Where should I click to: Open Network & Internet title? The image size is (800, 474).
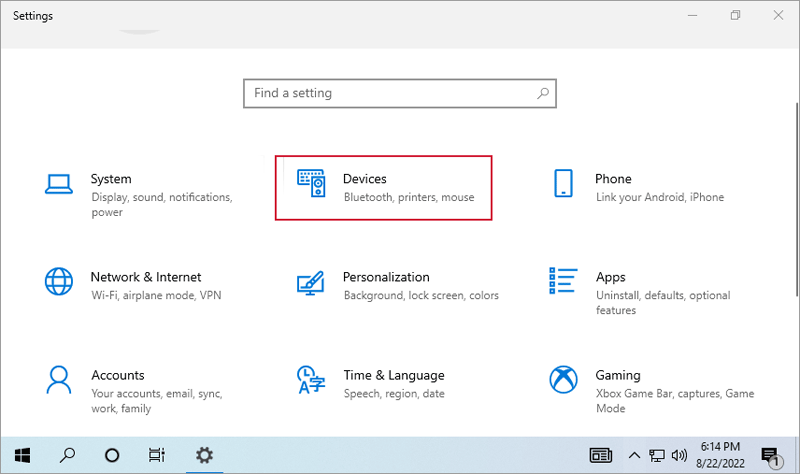click(145, 277)
